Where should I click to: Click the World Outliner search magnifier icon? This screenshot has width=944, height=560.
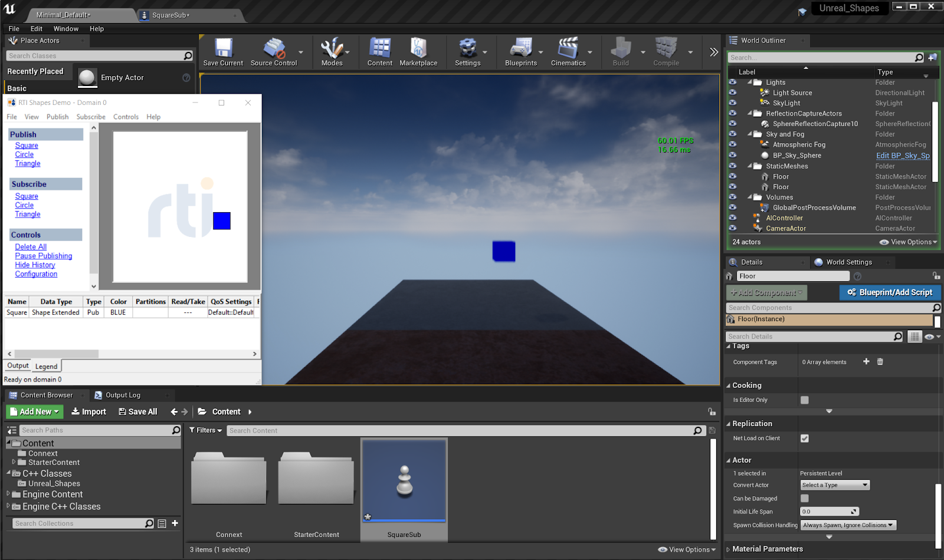919,57
